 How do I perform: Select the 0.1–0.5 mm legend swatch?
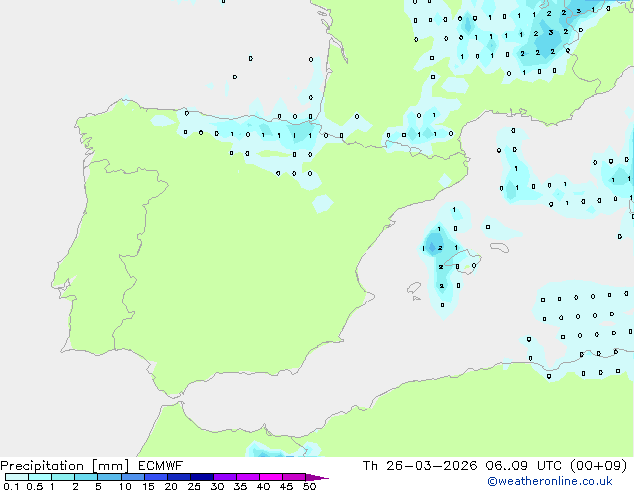[x=17, y=477]
